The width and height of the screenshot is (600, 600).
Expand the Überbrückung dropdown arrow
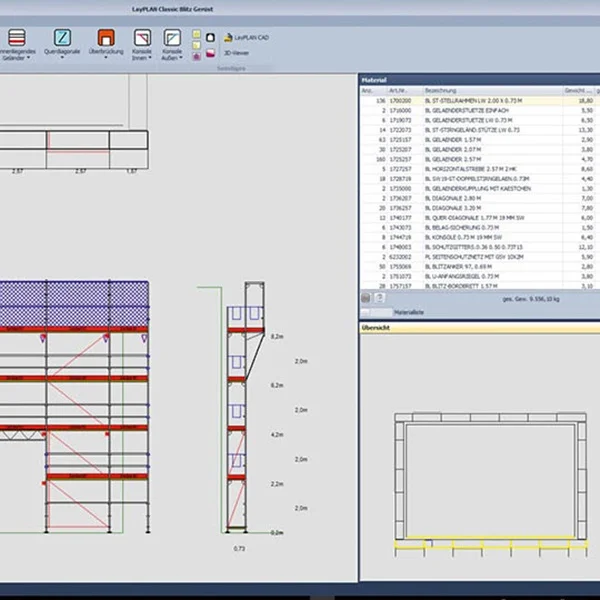click(x=105, y=58)
